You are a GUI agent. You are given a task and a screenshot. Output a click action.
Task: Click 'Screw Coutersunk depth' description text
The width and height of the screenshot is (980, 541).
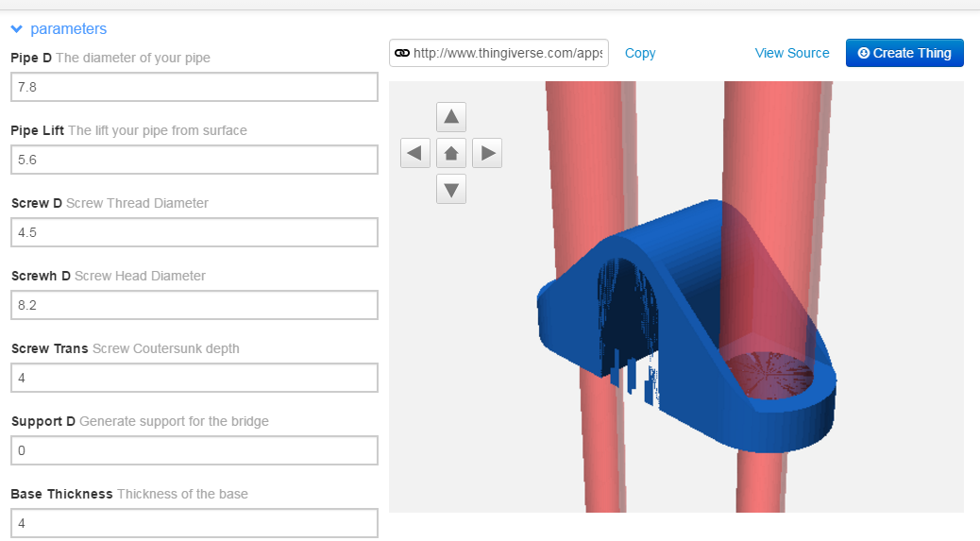point(166,348)
